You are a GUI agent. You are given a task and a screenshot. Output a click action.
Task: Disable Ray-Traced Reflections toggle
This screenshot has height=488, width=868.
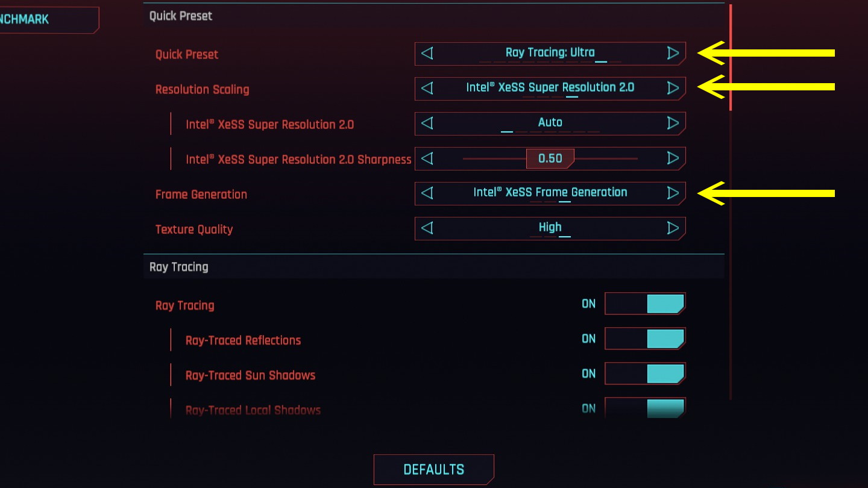(645, 339)
